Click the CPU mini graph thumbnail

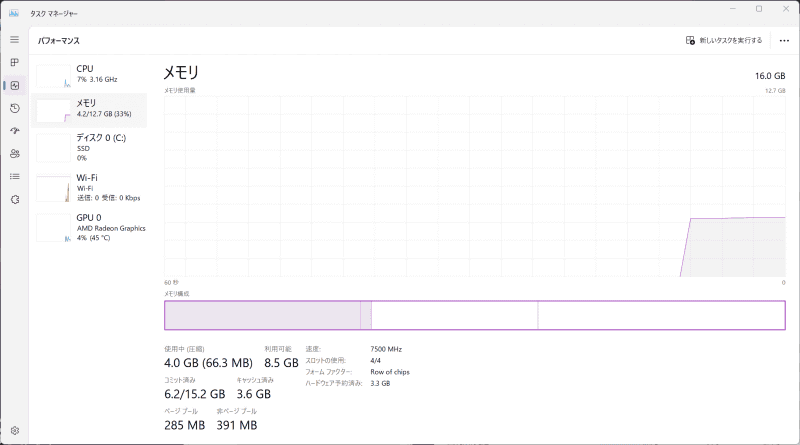pos(54,76)
